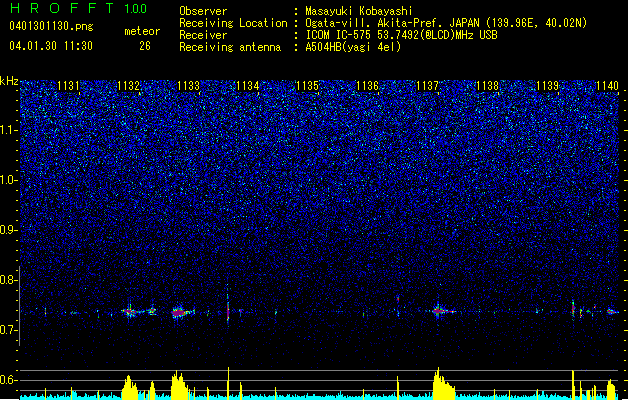Click the yellow power peak below 1133

[x=179, y=384]
